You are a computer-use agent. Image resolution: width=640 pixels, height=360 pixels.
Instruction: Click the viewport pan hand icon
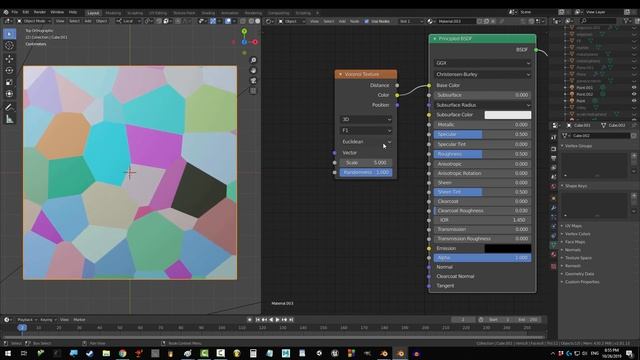[253, 71]
